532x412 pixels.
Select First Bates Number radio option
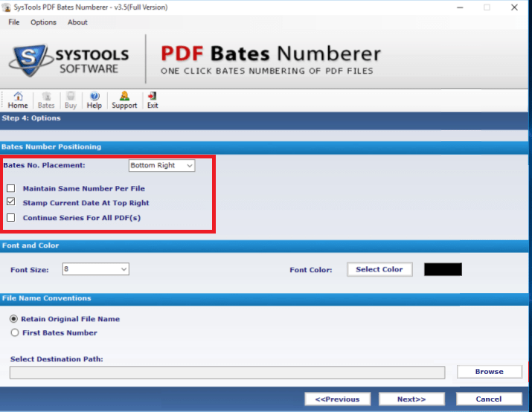tap(15, 332)
